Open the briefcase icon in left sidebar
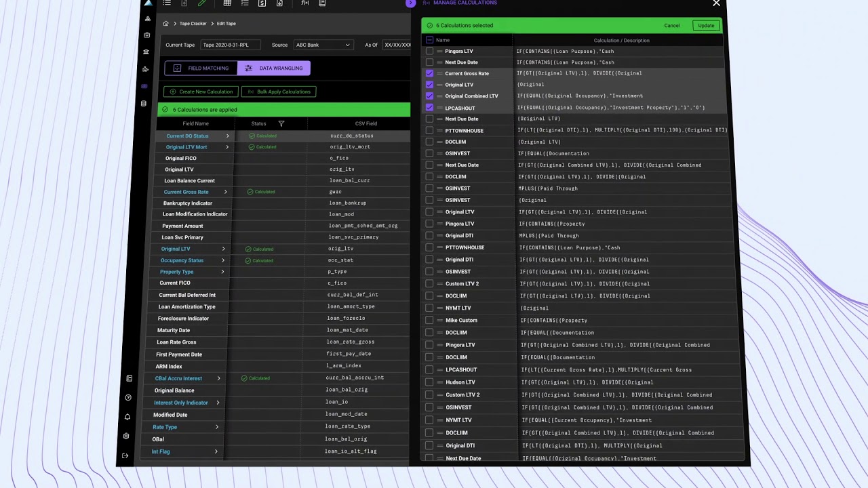 [147, 35]
